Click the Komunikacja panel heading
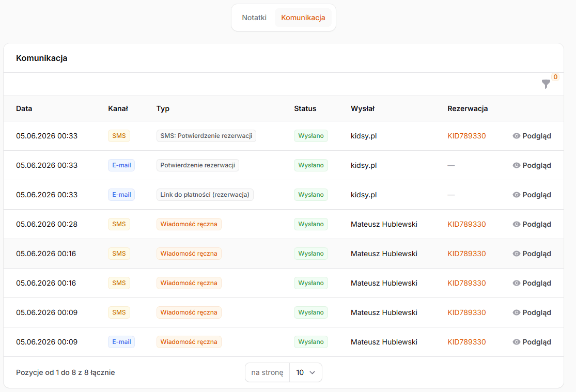The width and height of the screenshot is (576, 392). point(41,58)
